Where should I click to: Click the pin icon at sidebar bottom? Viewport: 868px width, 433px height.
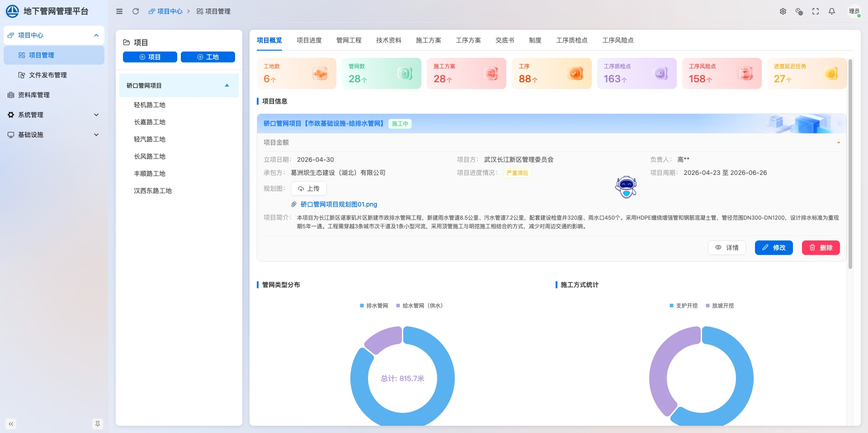[97, 424]
